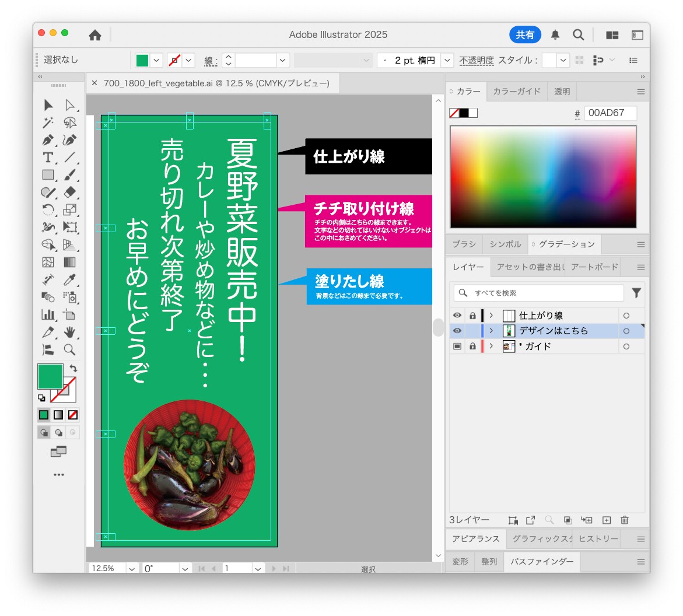This screenshot has width=683, height=616.
Task: Open the シンボル tab
Action: pos(505,244)
